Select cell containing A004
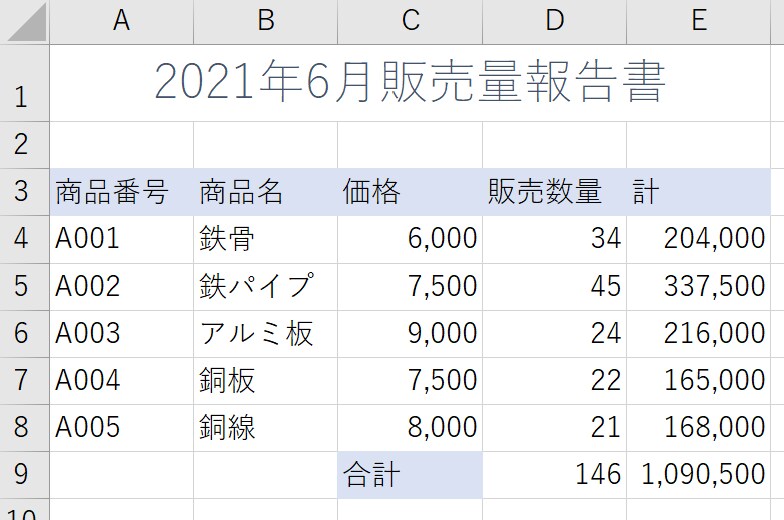This screenshot has width=784, height=520. [122, 380]
